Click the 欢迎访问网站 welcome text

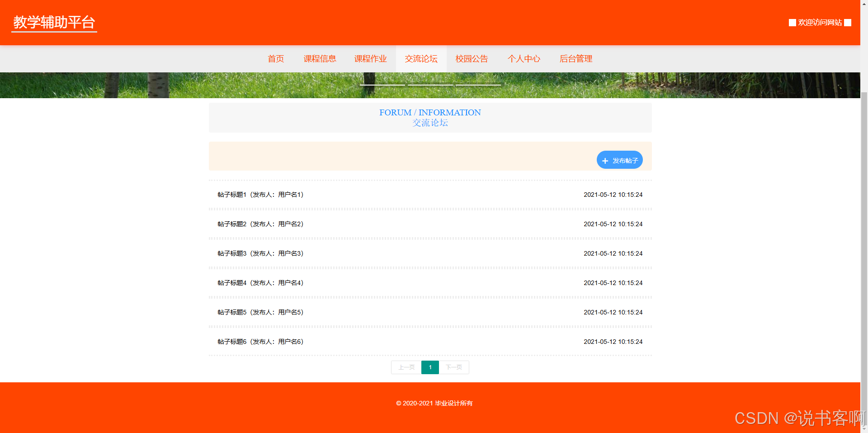point(820,23)
